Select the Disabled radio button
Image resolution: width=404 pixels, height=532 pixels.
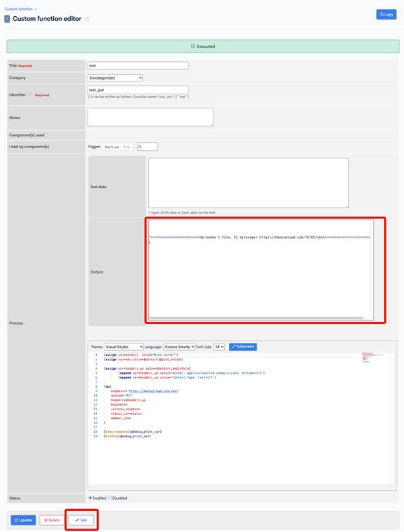click(x=110, y=498)
